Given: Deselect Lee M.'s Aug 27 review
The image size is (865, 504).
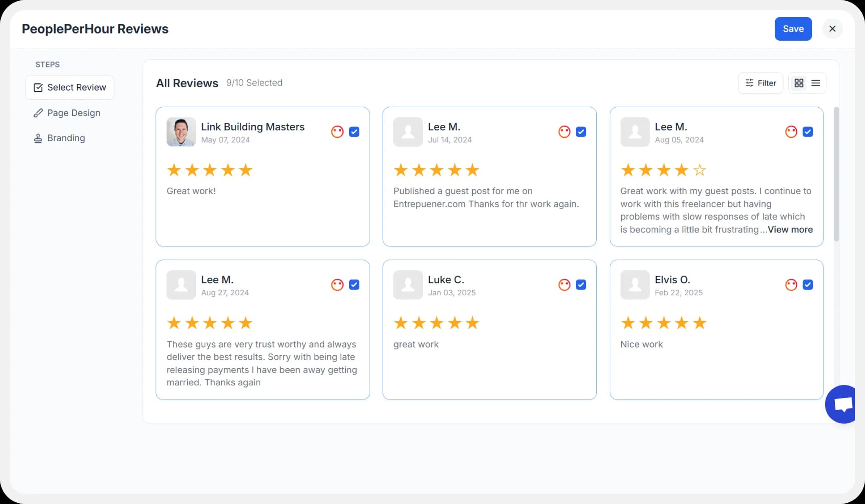Looking at the screenshot, I should pyautogui.click(x=354, y=284).
